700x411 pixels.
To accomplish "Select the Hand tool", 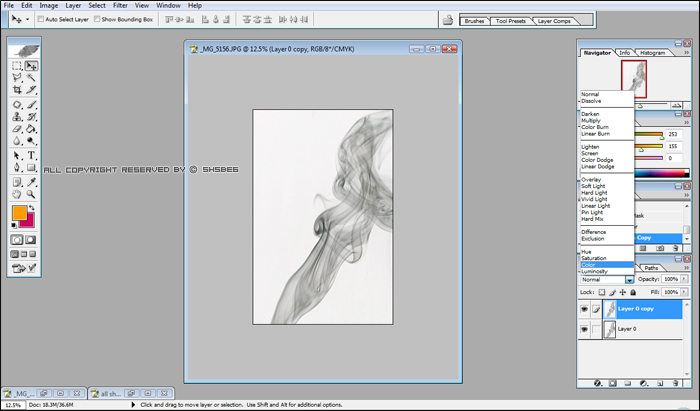I will (17, 194).
